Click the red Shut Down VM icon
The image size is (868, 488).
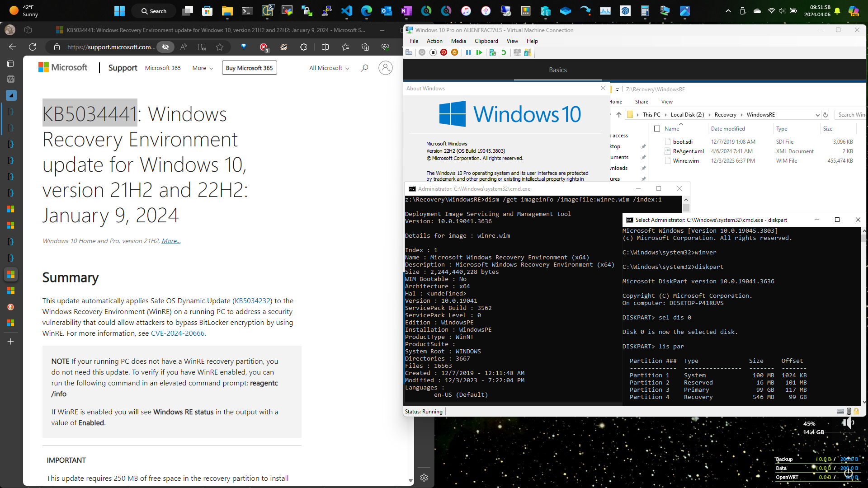[x=443, y=52]
